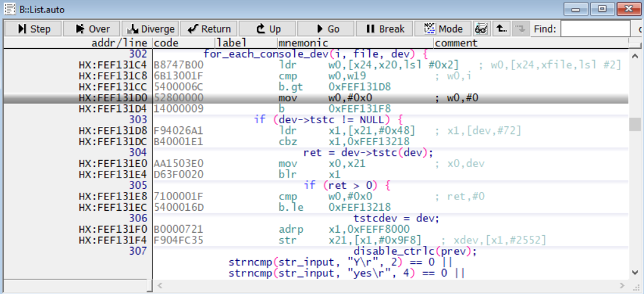The width and height of the screenshot is (644, 294).
Task: Click opcode 52800000
Action: tap(179, 98)
